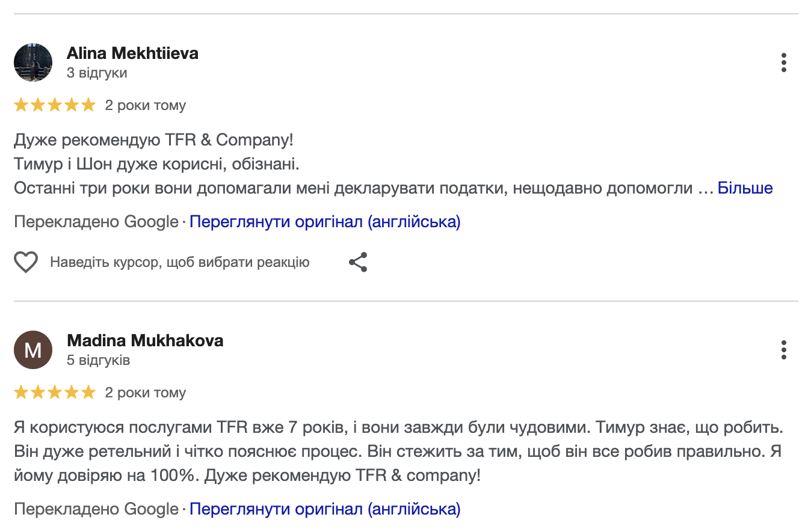Viewport: 811px width, 532px height.
Task: Click the "Наведіть курсор, щоб вибрати реакцію" label
Action: (179, 262)
